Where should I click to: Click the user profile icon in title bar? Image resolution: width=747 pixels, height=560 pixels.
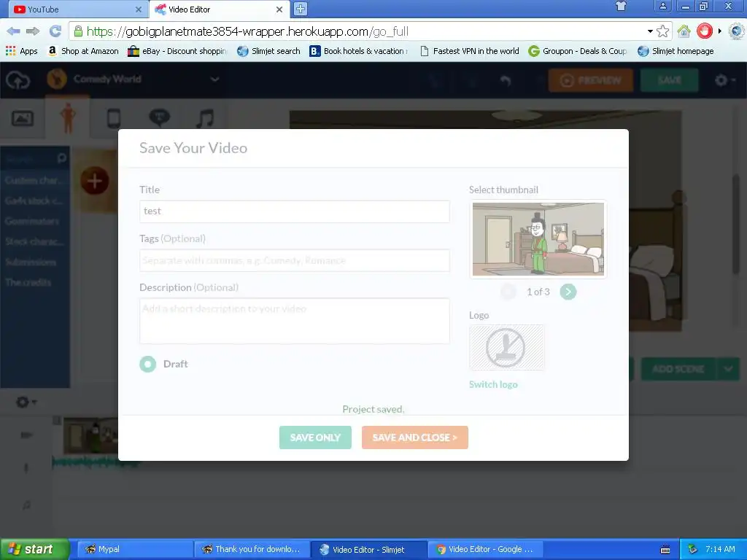pos(662,6)
